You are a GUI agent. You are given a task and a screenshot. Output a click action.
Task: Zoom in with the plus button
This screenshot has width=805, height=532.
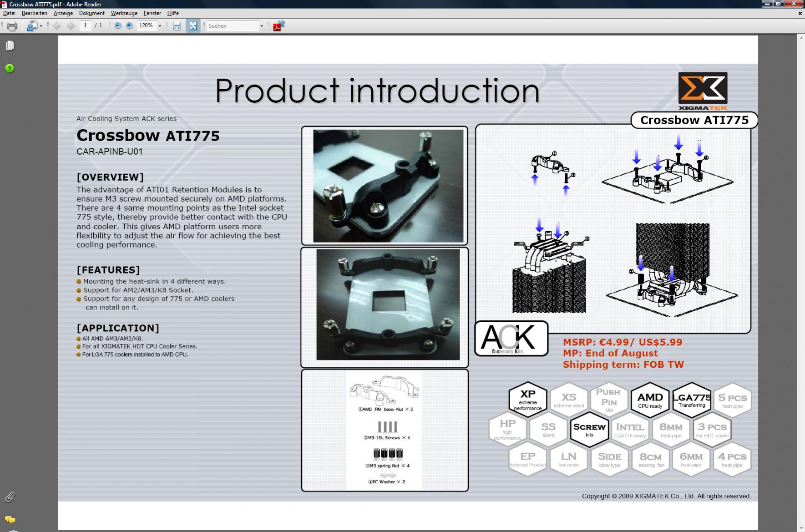(x=129, y=26)
